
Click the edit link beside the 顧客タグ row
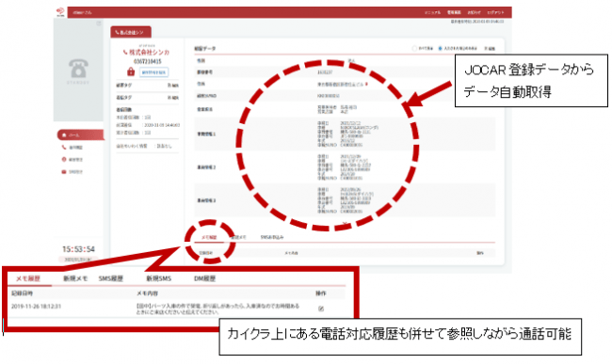(x=173, y=86)
